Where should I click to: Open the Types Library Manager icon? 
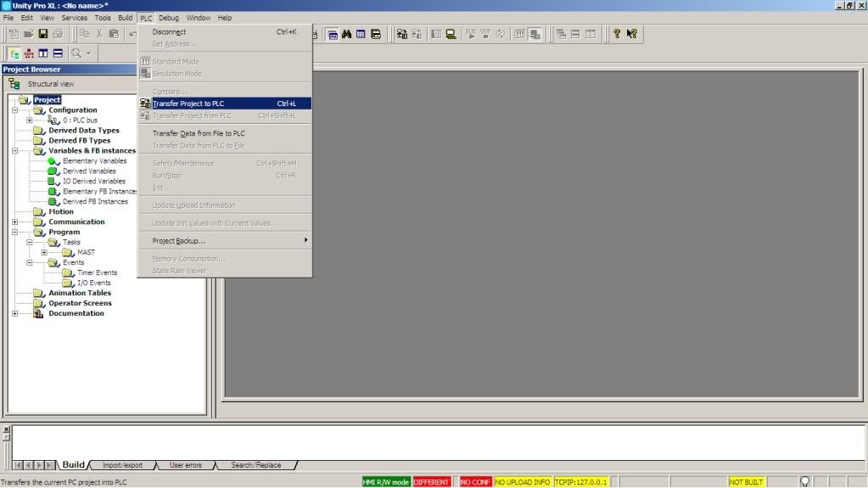[x=376, y=34]
